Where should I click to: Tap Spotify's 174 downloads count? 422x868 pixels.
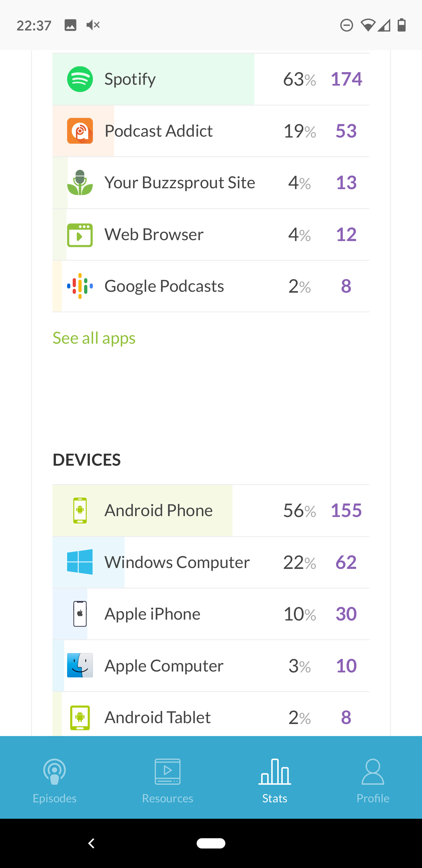click(x=346, y=79)
